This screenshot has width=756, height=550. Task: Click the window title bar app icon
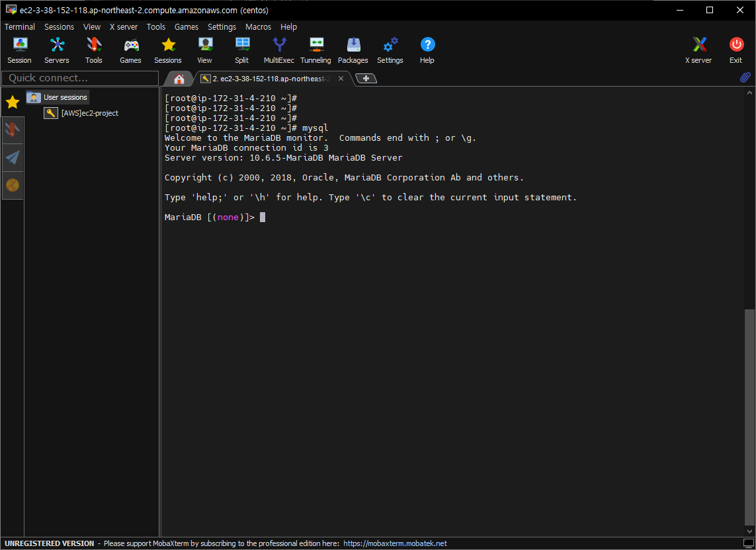11,10
